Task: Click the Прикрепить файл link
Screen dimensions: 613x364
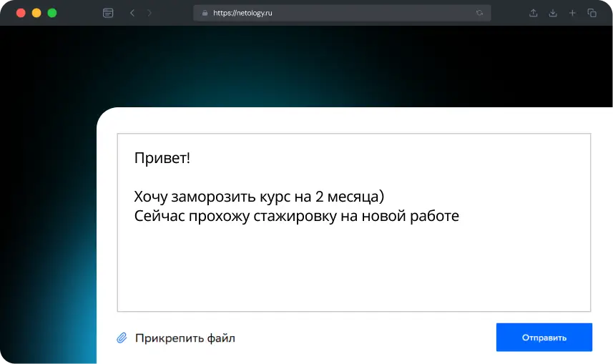Action: (x=185, y=338)
